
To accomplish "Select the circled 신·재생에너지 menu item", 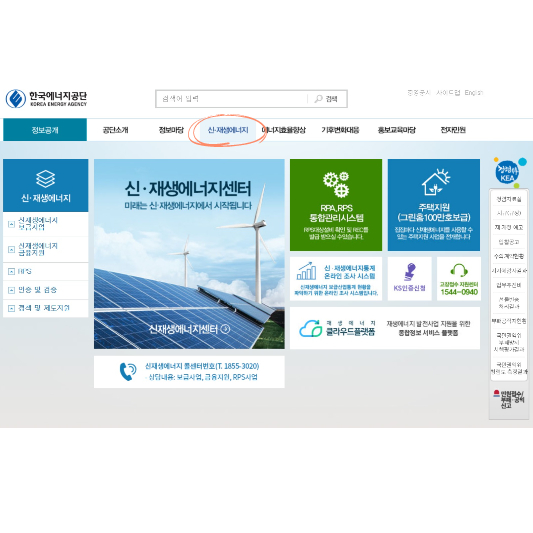I will 228,130.
